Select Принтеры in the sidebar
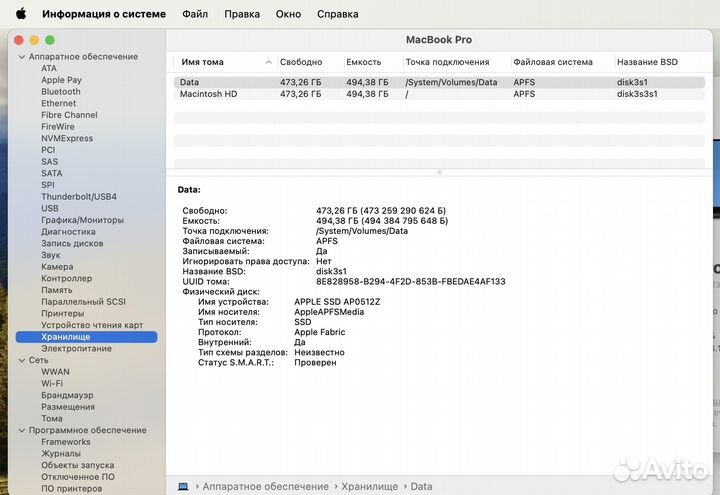Image resolution: width=720 pixels, height=495 pixels. click(x=62, y=314)
